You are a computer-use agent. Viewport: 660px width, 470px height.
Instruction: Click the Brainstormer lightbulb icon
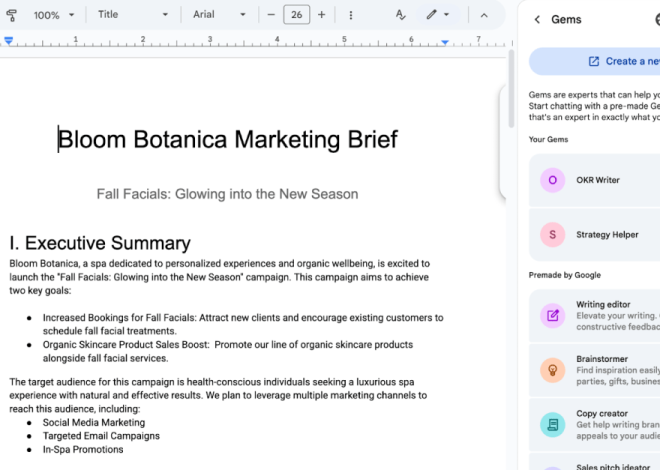pyautogui.click(x=552, y=370)
